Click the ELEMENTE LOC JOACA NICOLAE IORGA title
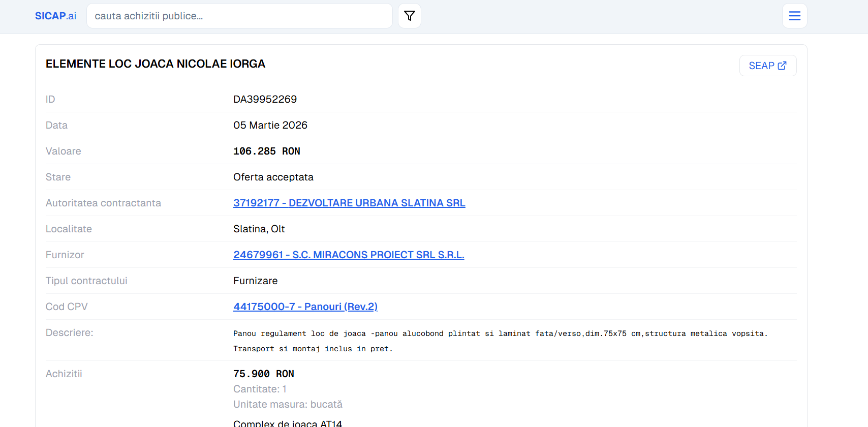The width and height of the screenshot is (868, 427). (156, 64)
